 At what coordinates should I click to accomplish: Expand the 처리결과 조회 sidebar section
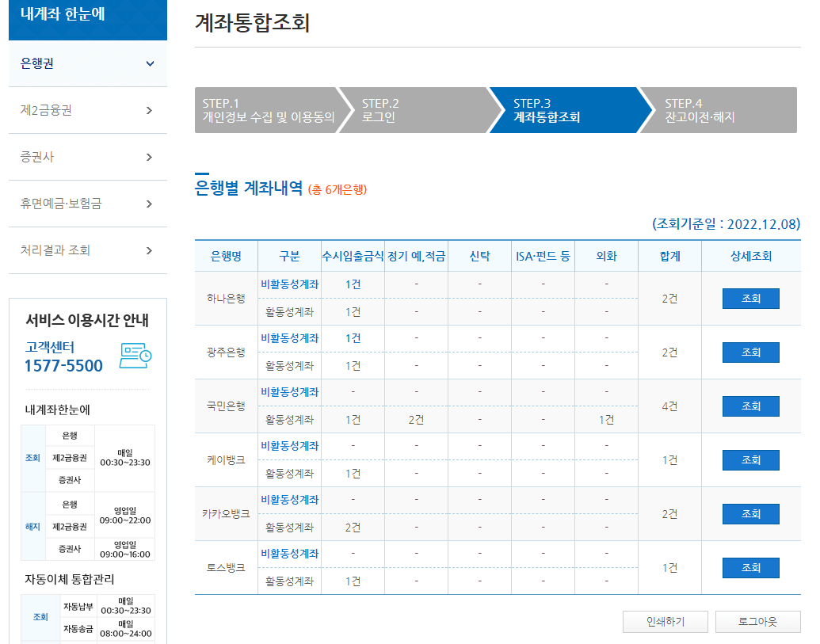pyautogui.click(x=87, y=250)
